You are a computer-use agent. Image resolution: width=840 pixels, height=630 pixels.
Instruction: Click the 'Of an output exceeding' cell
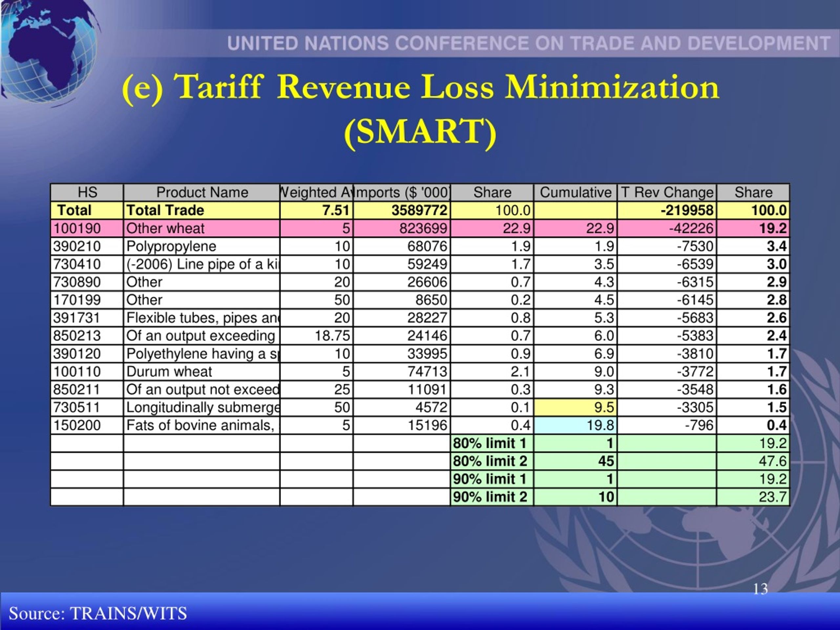202,335
